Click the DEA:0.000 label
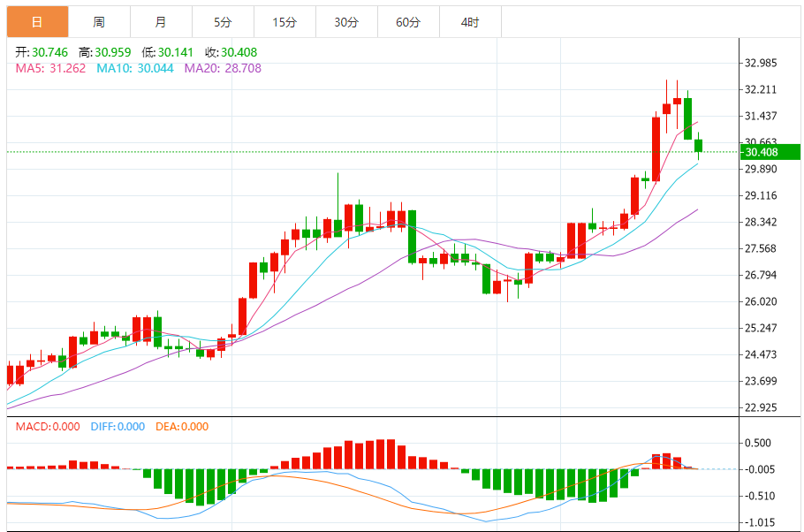The height and width of the screenshot is (532, 804). (x=182, y=427)
